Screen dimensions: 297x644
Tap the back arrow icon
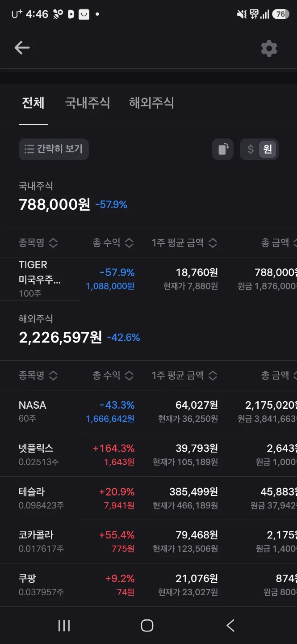point(21,47)
